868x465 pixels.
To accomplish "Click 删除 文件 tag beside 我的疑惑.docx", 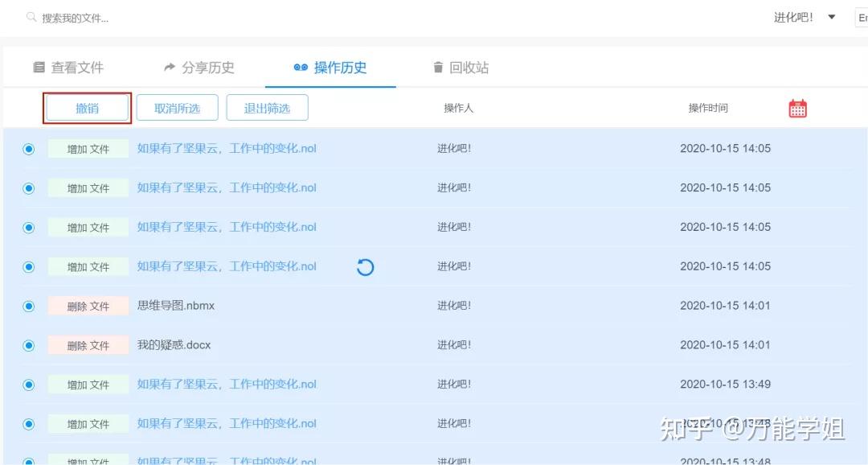I will coord(88,345).
